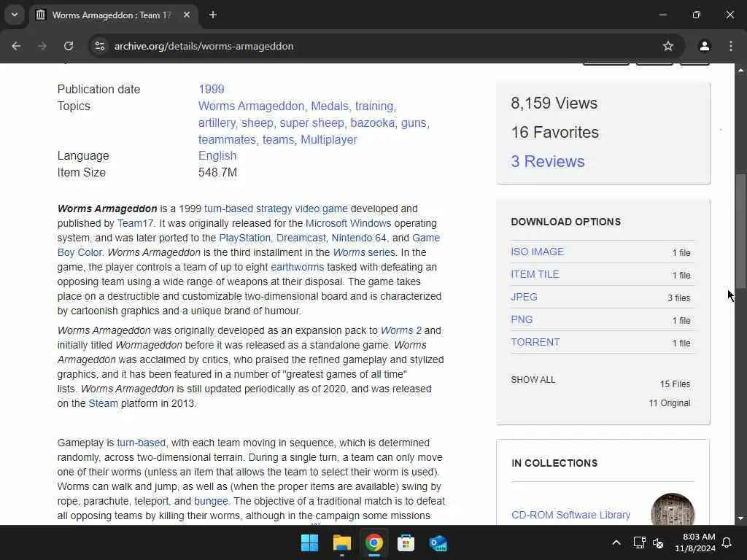Viewport: 747px width, 560px height.
Task: Click the CD-ROM Software Library thumbnail
Action: click(x=672, y=510)
